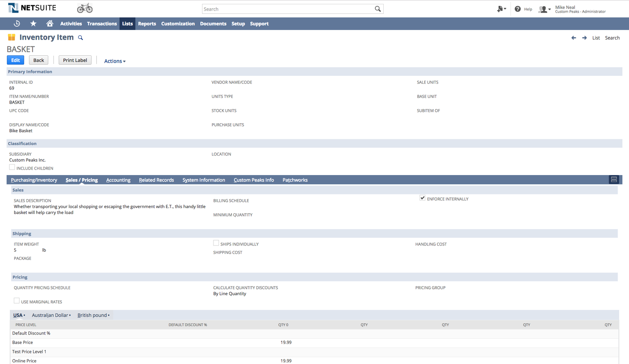This screenshot has height=364, width=629.
Task: Select the Sales / Pricing tab
Action: [82, 180]
